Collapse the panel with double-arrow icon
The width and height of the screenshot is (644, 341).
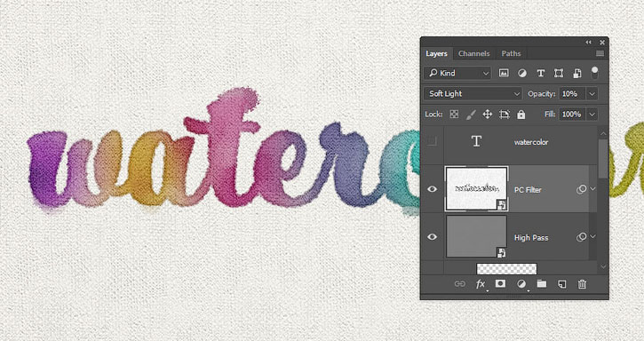(589, 42)
